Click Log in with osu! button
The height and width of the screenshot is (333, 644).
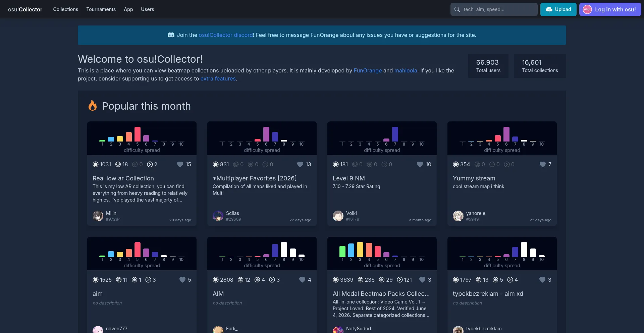610,9
